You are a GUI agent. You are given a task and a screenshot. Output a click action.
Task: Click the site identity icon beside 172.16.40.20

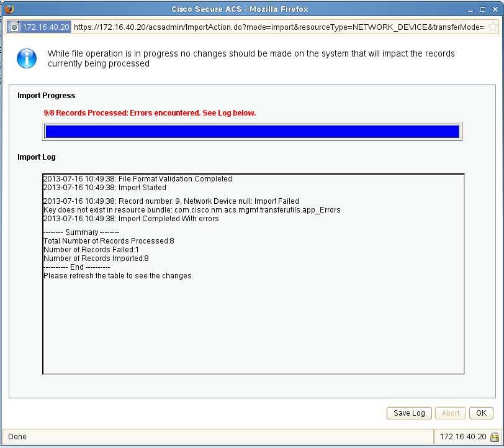tap(14, 27)
